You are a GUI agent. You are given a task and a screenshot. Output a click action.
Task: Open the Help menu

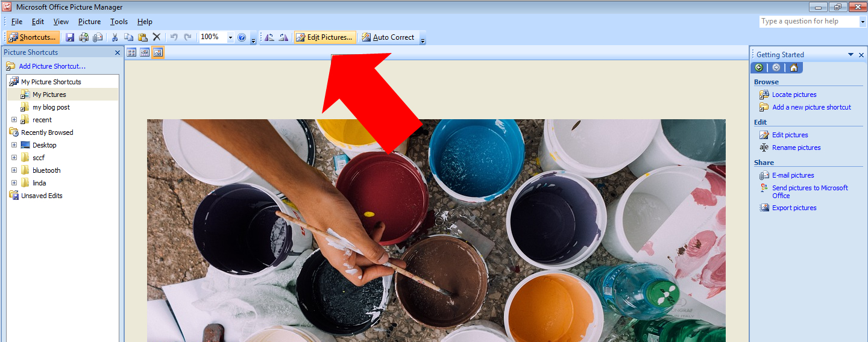pyautogui.click(x=145, y=22)
